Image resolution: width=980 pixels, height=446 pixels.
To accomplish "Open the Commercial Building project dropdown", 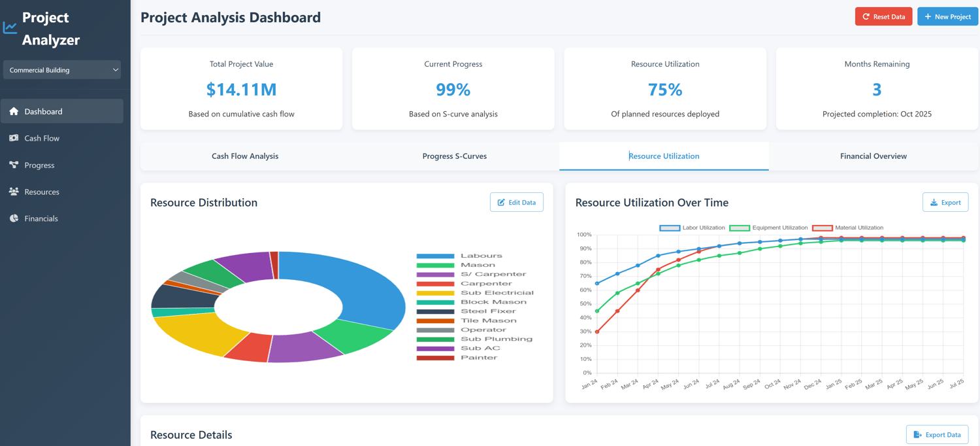I will tap(62, 70).
